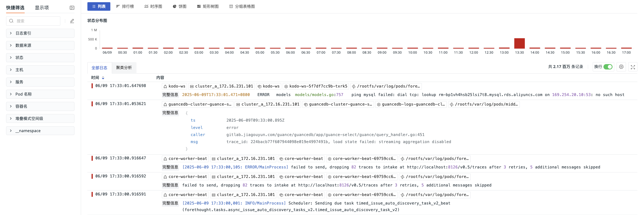Switch to 饼图 pie view
The height and width of the screenshot is (215, 644).
179,7
